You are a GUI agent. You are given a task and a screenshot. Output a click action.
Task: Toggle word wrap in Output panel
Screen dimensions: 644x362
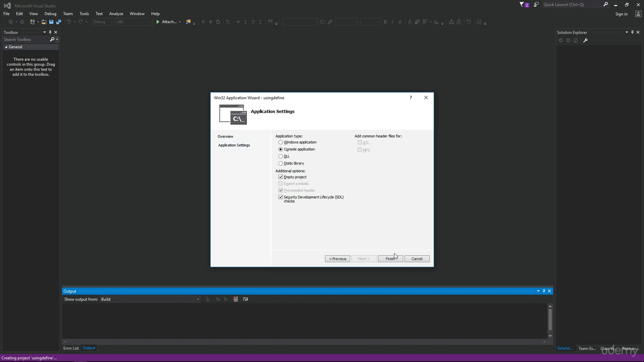click(x=246, y=299)
